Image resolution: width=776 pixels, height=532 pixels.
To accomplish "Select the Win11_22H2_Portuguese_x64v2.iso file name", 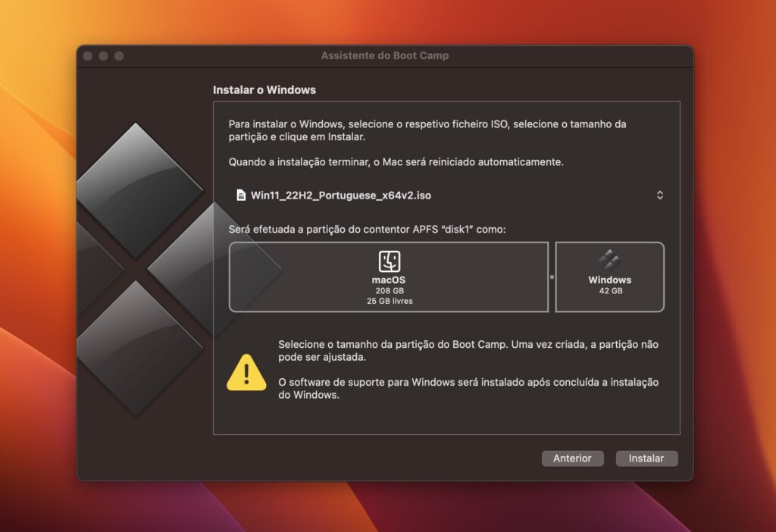I will pos(341,196).
